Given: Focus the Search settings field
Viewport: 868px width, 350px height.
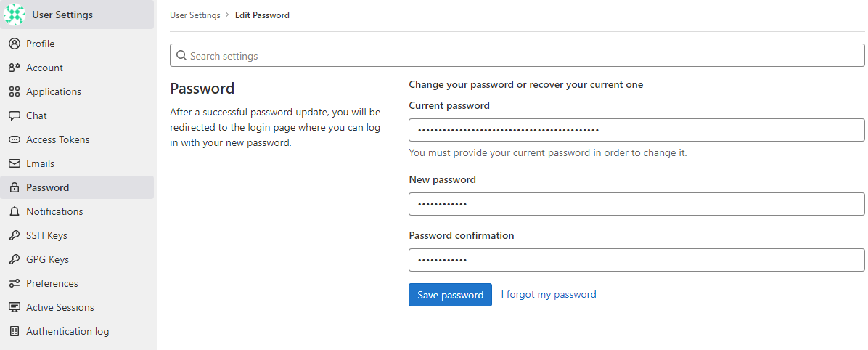Looking at the screenshot, I should click(517, 56).
